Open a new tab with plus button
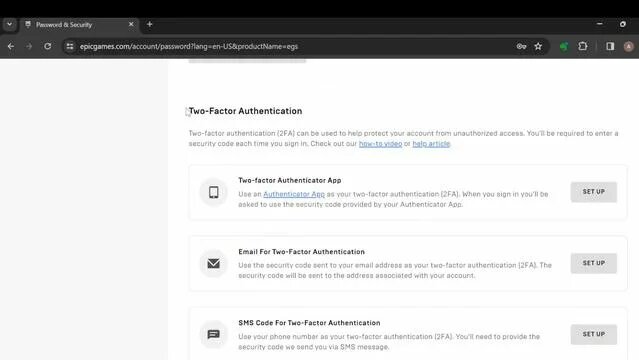Screen dimensions: 639x360 coord(150,24)
